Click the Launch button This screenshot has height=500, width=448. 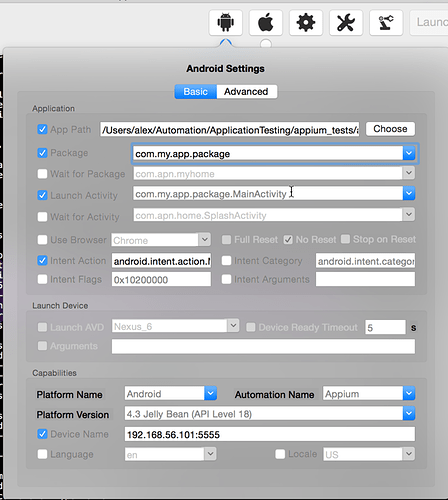click(429, 23)
